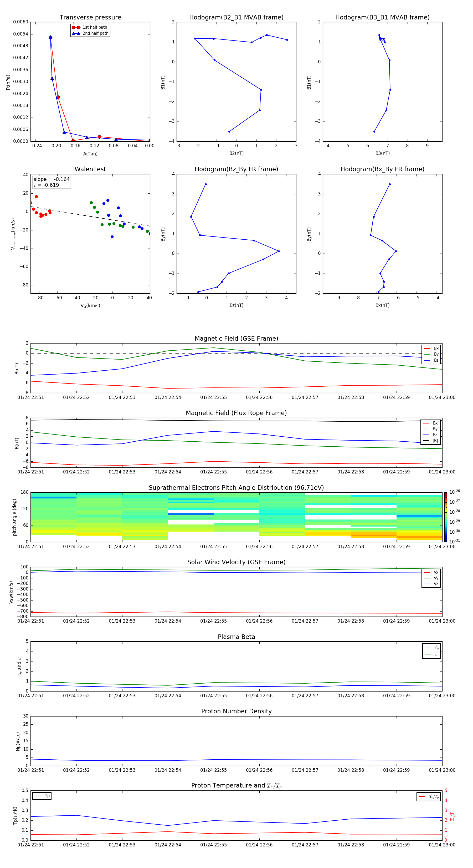Click the "Np(#/cc)" y-axis label

click(x=18, y=741)
